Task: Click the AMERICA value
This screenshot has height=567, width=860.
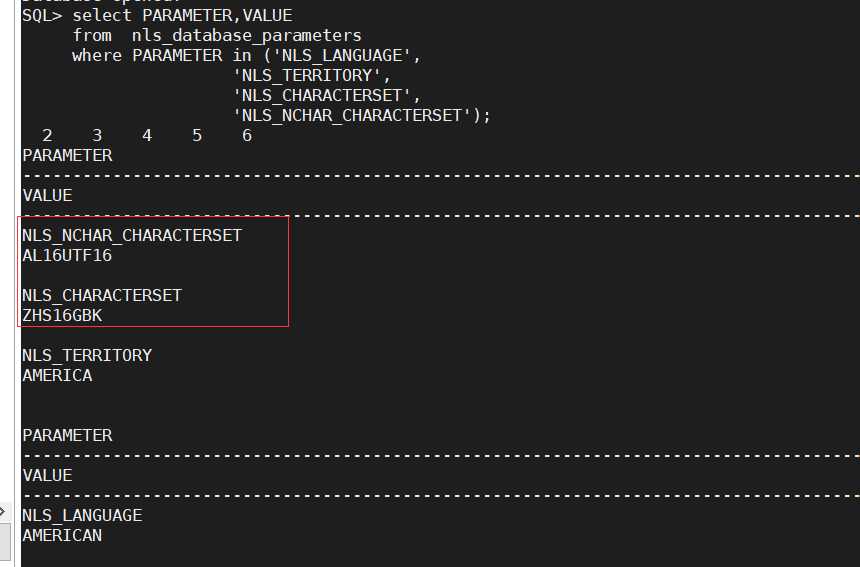Action: click(x=57, y=376)
